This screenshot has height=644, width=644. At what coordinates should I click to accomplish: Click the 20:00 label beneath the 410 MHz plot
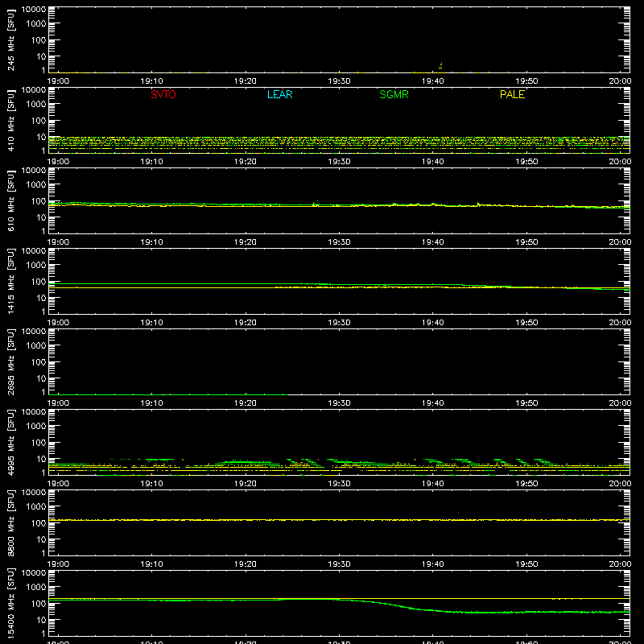click(620, 162)
